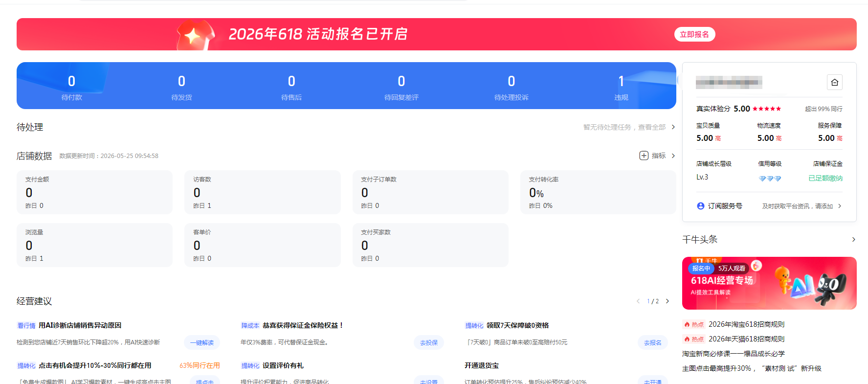Click 领取7天保障破0资格 suggestion title
The width and height of the screenshot is (868, 384).
tap(517, 325)
